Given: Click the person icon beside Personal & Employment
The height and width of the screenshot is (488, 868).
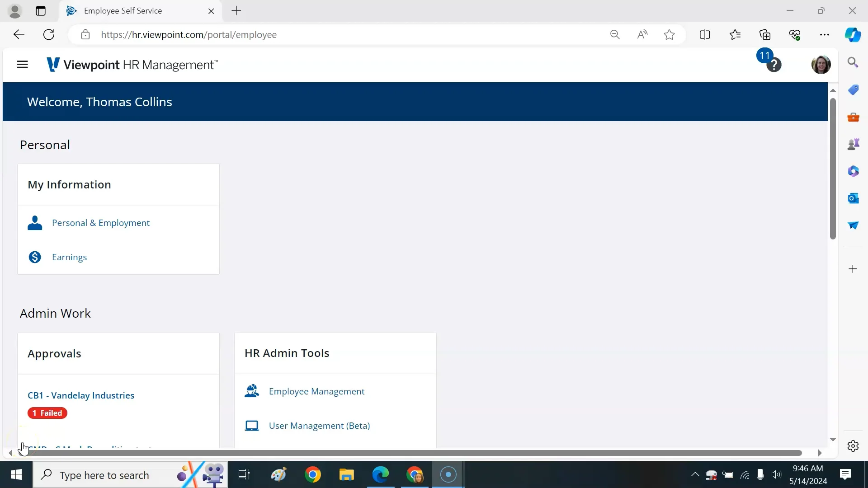Looking at the screenshot, I should click(35, 223).
